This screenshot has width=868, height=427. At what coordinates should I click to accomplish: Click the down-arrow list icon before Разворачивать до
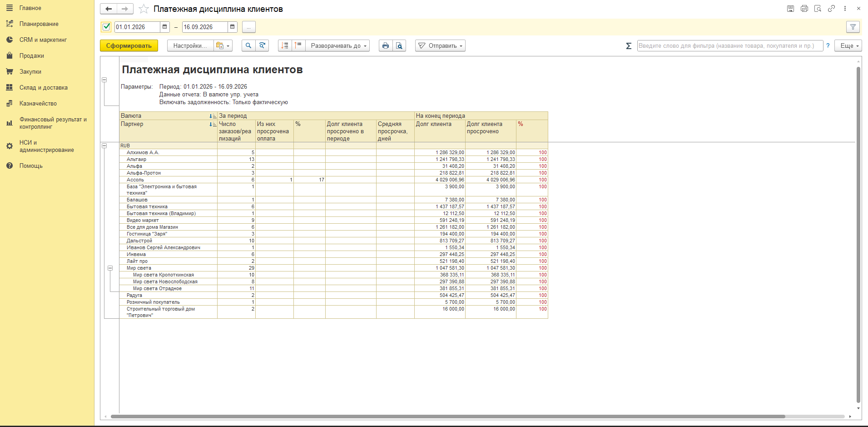click(x=285, y=45)
